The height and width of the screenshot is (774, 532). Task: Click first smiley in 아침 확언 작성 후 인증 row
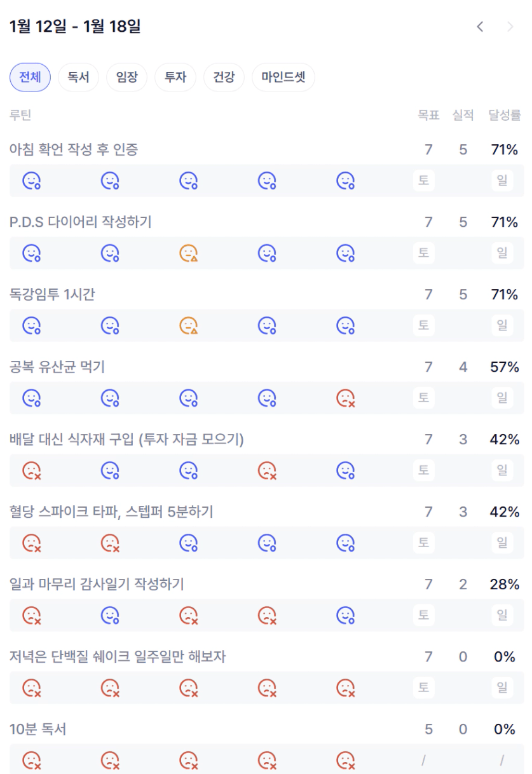click(x=32, y=181)
